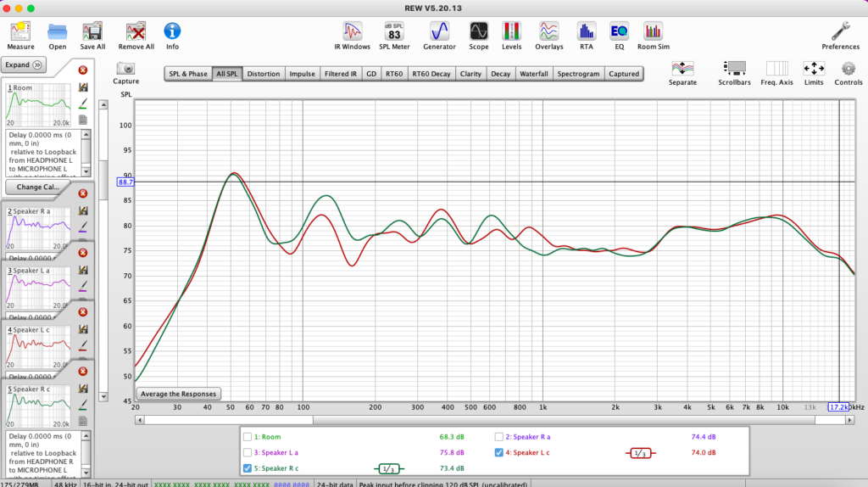Select the Speaker L c thumbnail
Screen dimensions: 868x487
(38, 347)
